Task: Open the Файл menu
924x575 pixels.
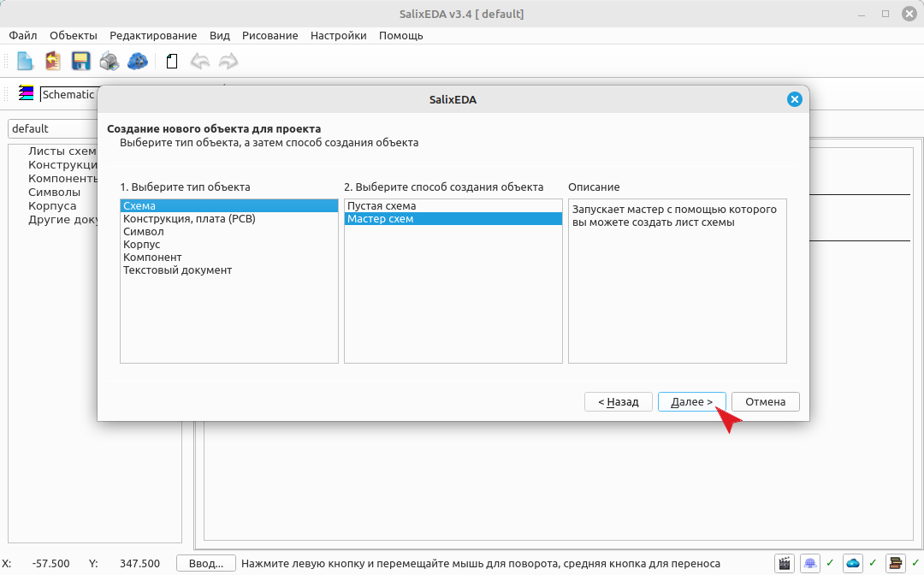Action: pos(23,35)
